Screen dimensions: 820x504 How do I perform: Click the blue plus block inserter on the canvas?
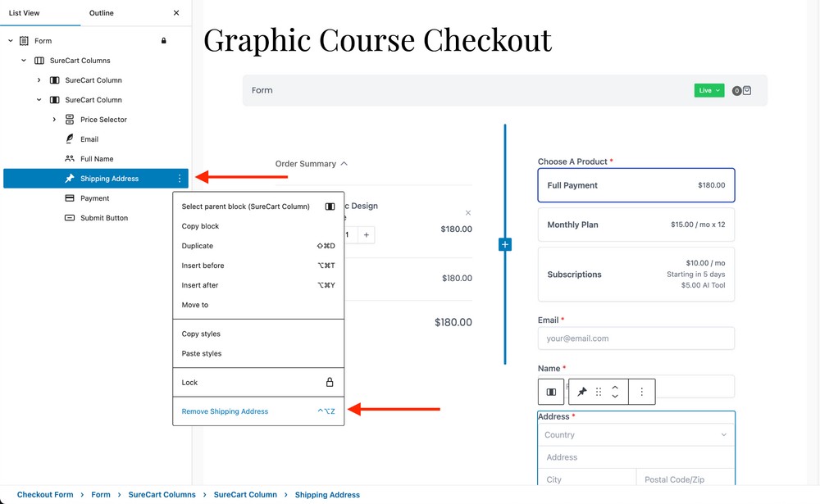504,243
